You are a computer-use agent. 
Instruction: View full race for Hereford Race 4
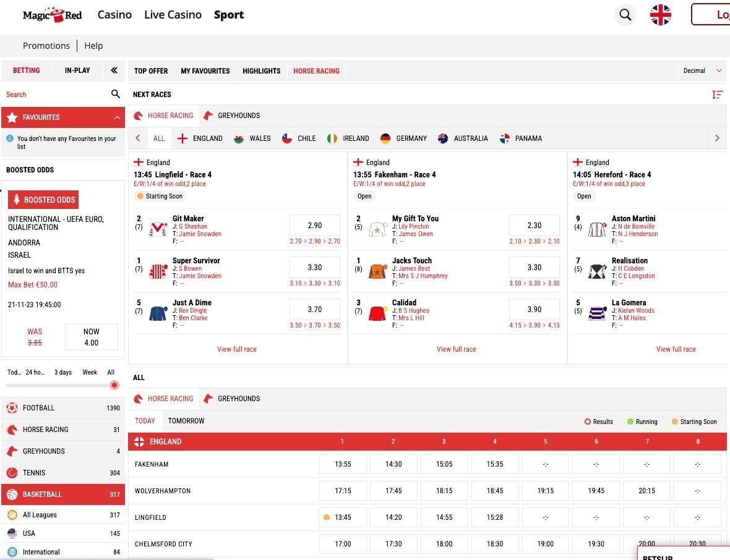(676, 349)
